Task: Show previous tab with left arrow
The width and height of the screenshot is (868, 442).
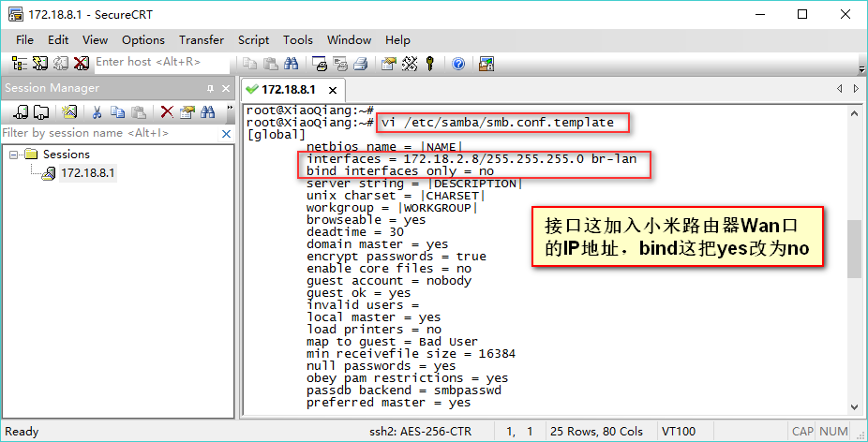Action: coord(840,89)
